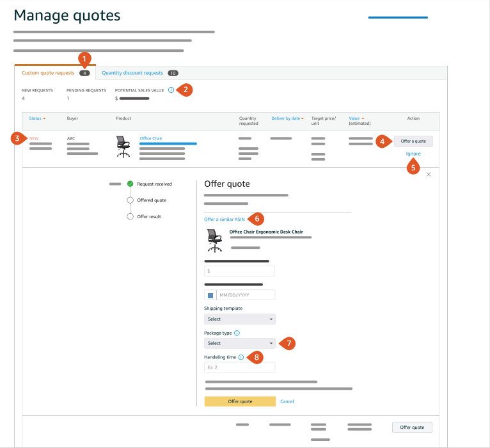Open the Quantity discount requests tab

(132, 73)
